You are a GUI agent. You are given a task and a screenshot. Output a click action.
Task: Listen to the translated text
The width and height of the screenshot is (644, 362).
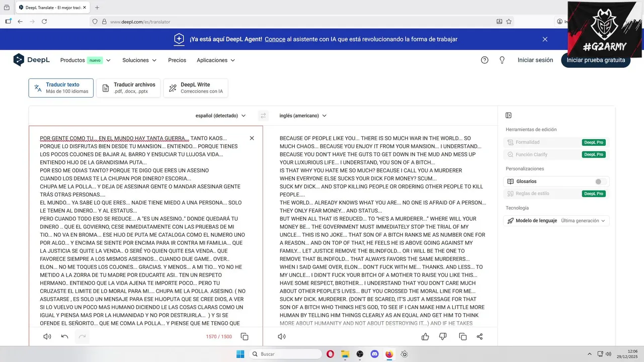pos(282,336)
